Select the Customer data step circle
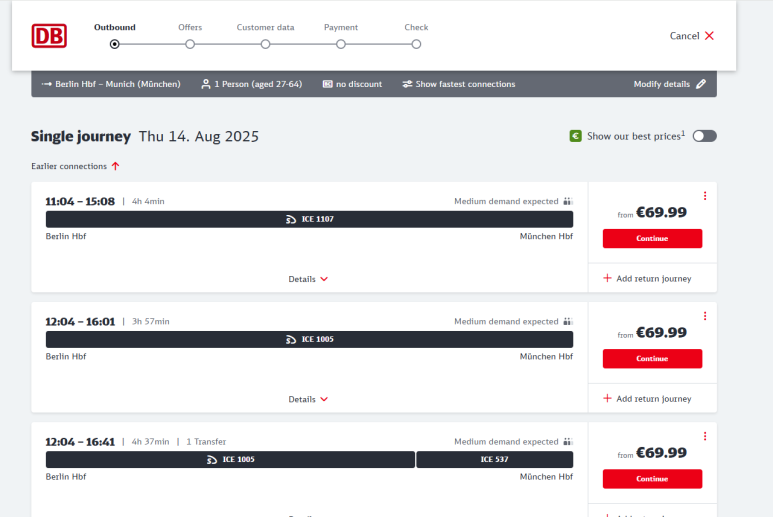 (265, 44)
